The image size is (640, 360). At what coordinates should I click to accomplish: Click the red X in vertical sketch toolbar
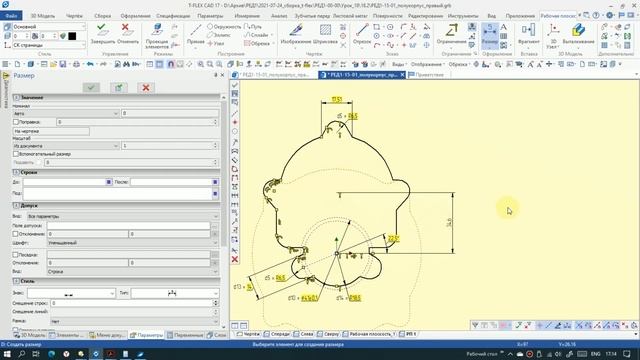pyautogui.click(x=235, y=259)
